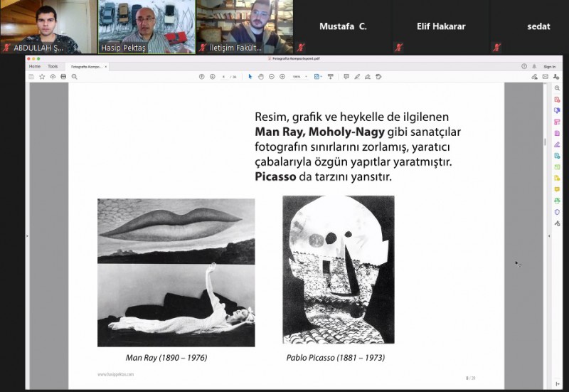
Task: Click the print icon in Acrobat toolbar
Action: 63,76
